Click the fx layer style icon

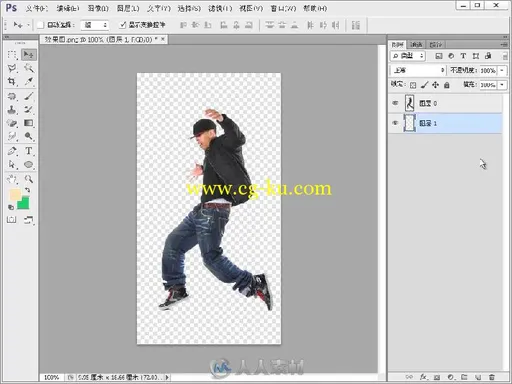423,377
